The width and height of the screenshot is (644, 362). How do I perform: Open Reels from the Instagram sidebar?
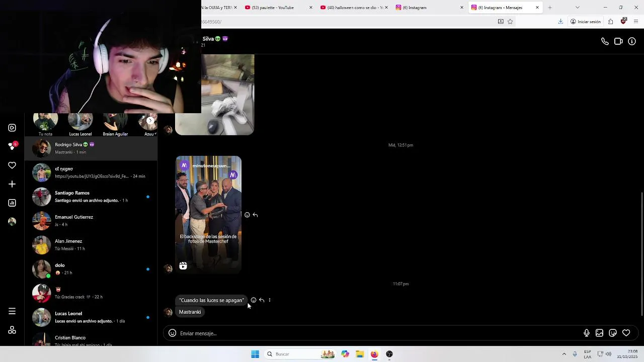tap(12, 128)
